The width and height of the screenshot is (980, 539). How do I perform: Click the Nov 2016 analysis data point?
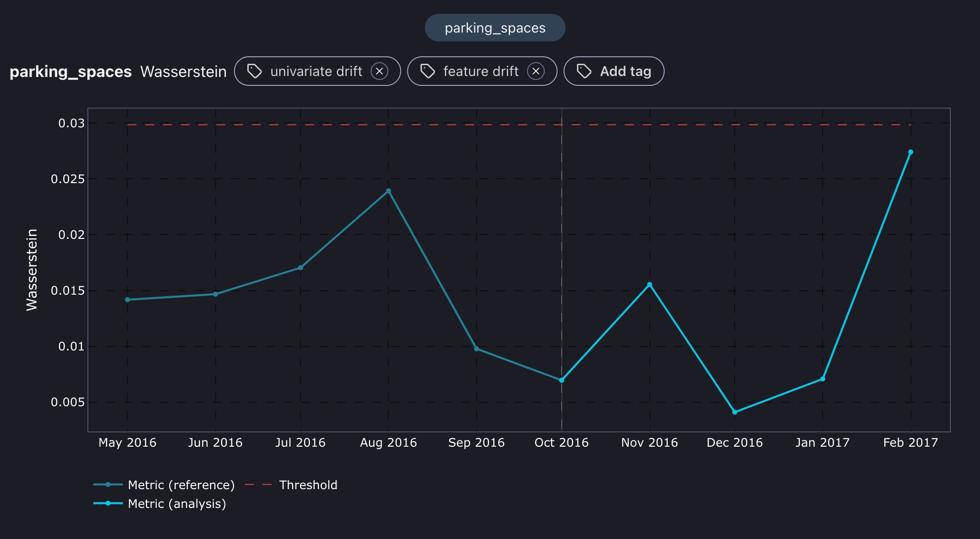click(649, 284)
